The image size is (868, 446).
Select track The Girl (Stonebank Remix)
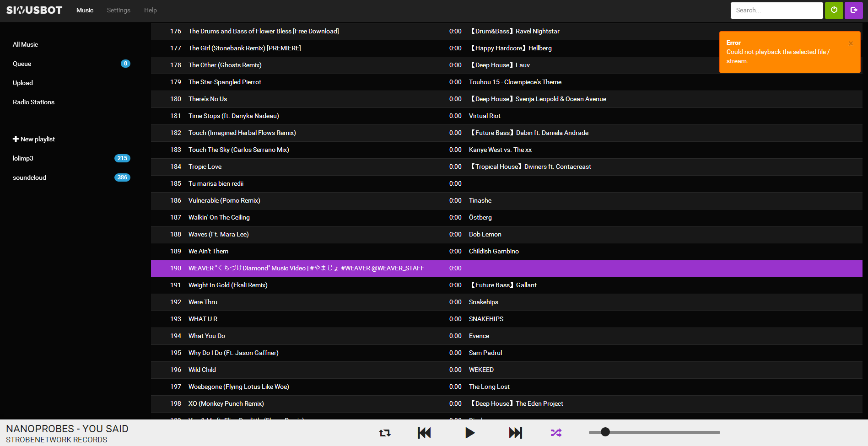click(507, 48)
